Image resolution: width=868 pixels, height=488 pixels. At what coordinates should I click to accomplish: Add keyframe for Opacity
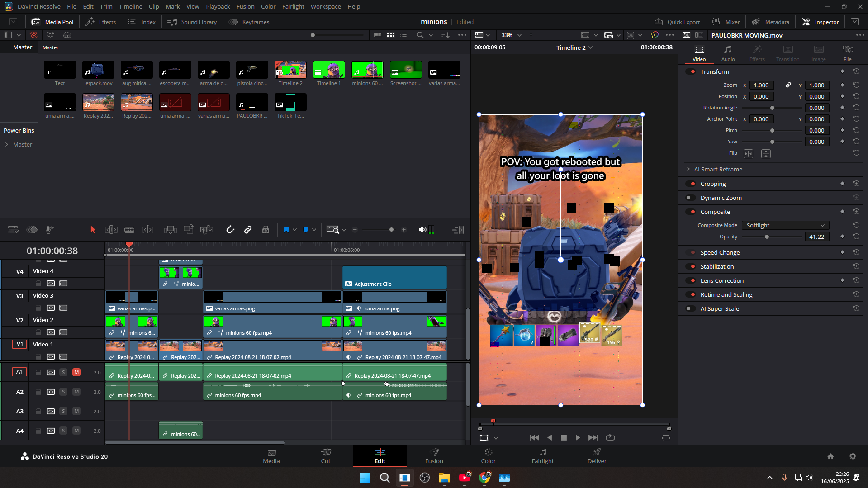(842, 237)
